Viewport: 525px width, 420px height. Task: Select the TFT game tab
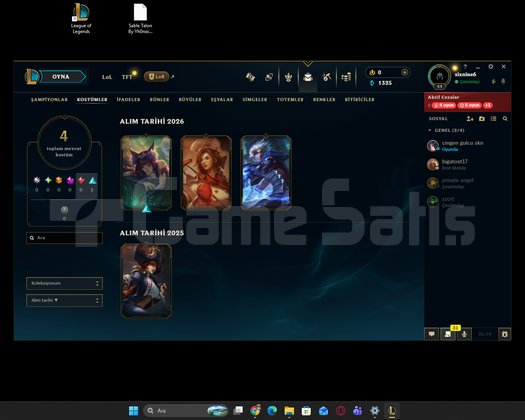point(127,77)
